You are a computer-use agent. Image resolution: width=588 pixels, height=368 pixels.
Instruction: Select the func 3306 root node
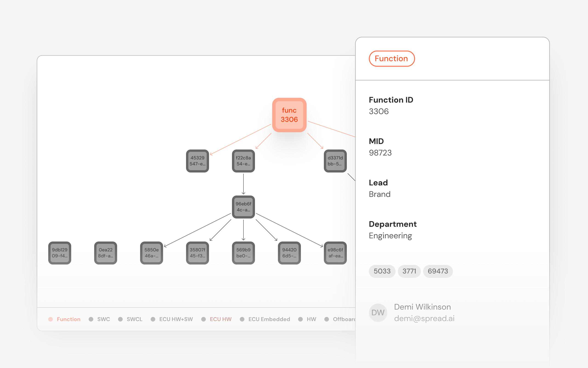289,115
